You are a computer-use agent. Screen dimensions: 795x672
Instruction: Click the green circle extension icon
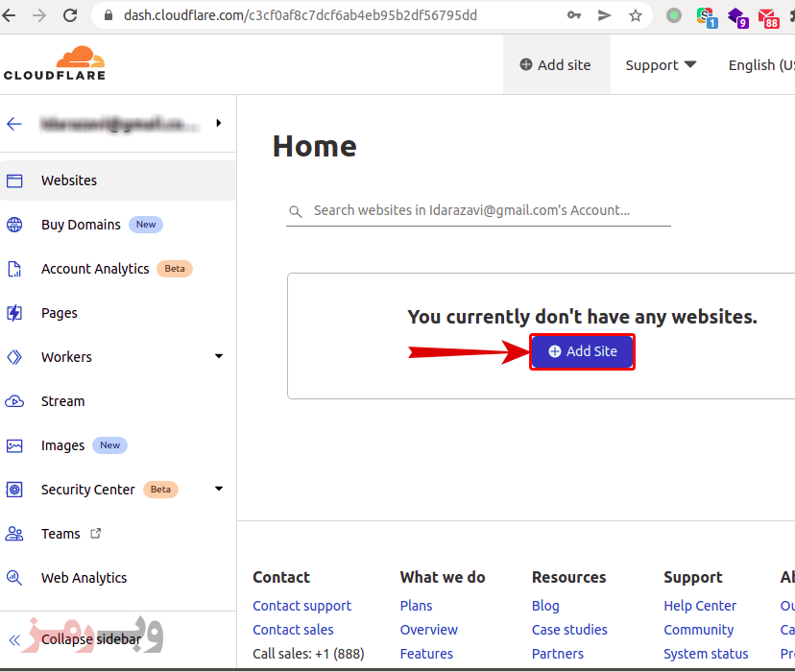674,15
